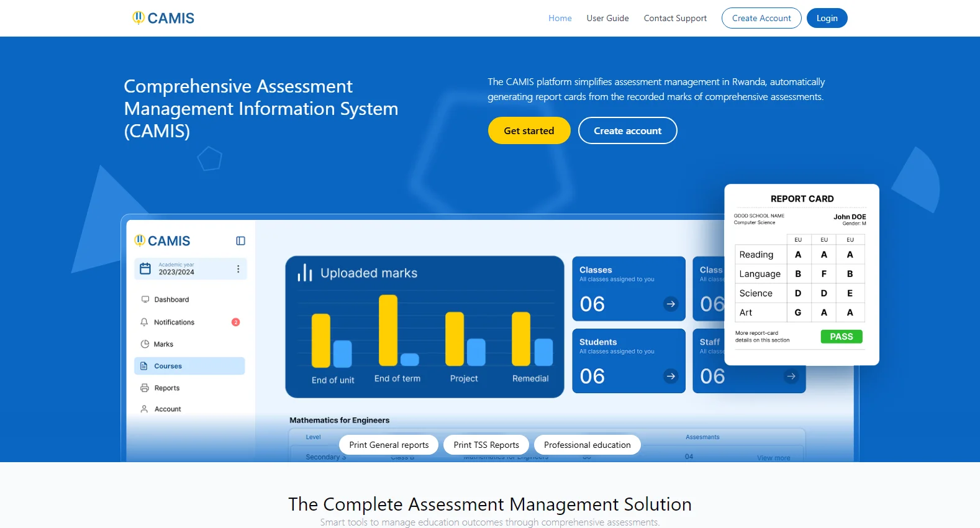Click the Courses document icon

click(x=144, y=366)
